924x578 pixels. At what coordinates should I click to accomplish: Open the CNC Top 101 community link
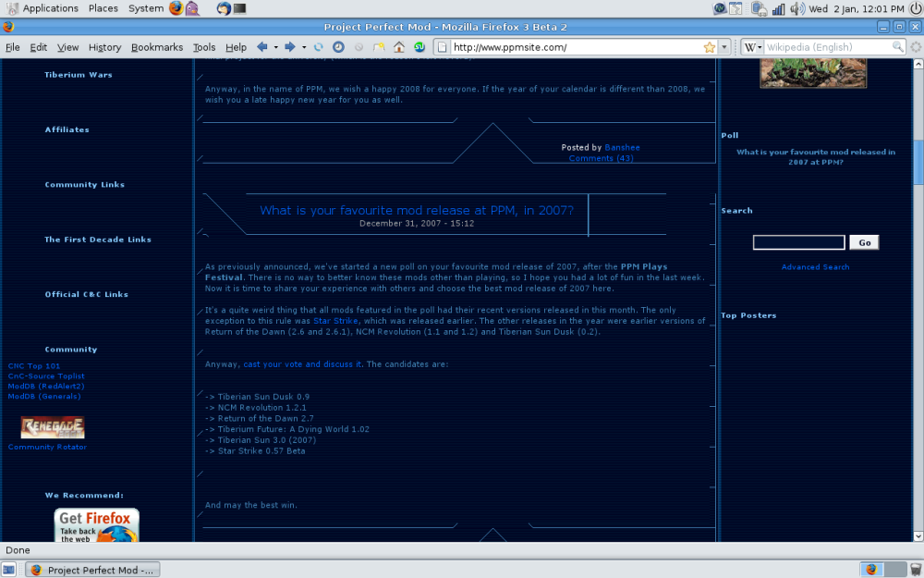(x=33, y=365)
